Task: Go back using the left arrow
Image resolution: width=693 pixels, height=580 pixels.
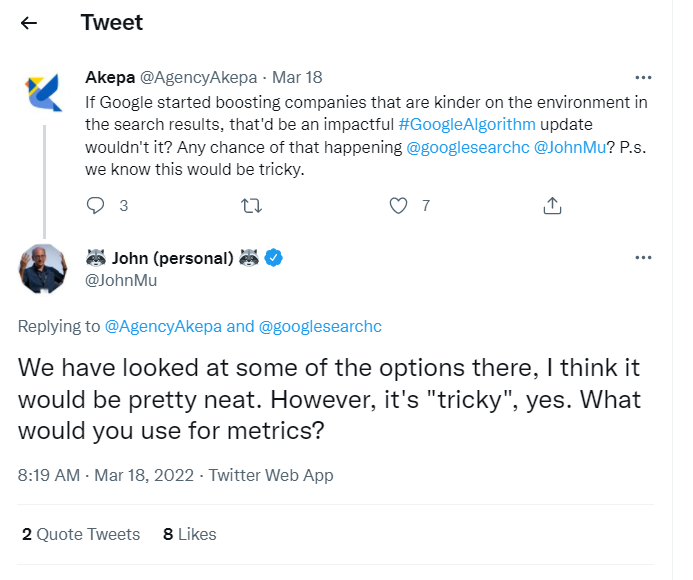Action: point(29,23)
